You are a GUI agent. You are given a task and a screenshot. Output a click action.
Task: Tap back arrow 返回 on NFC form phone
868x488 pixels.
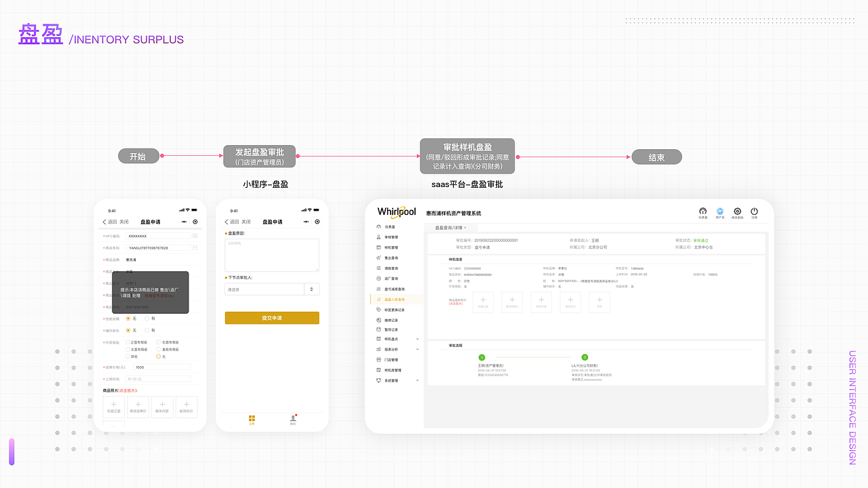[x=110, y=222]
